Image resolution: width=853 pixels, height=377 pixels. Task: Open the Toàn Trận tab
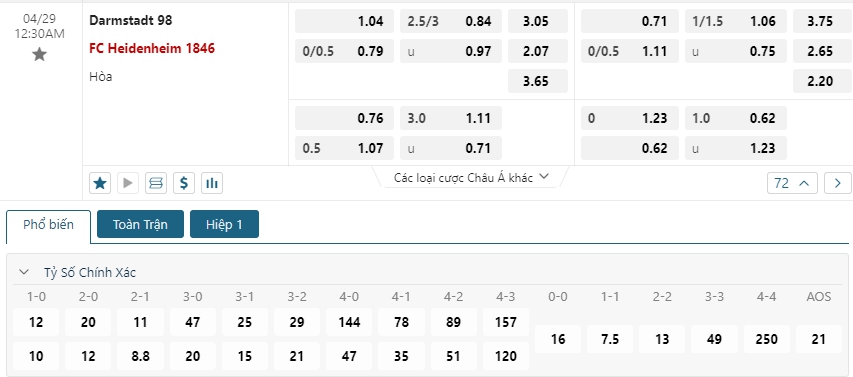coord(140,224)
